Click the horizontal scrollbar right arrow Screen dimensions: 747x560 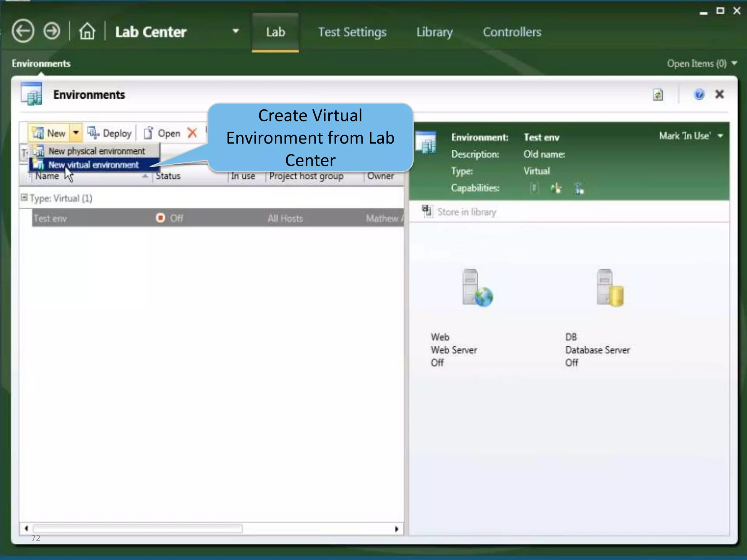point(397,529)
